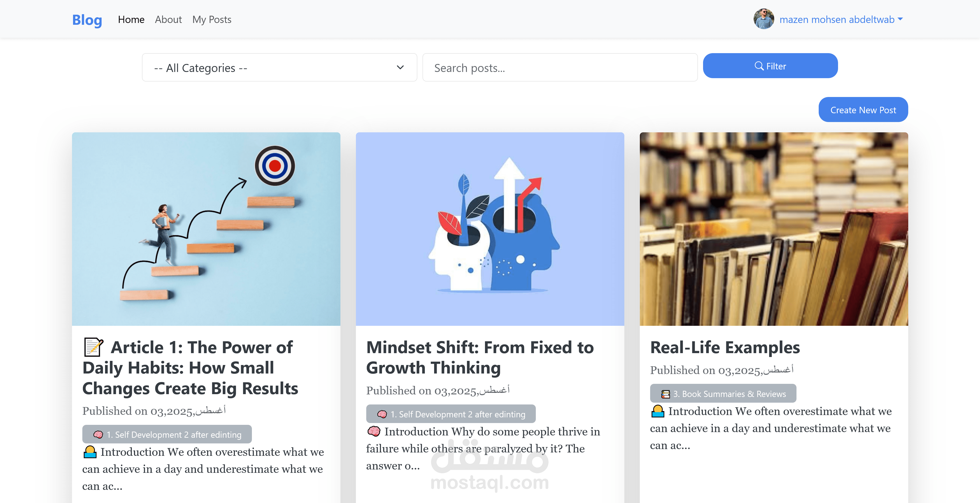Viewport: 980px width, 503px height.
Task: Open My Posts in the navbar
Action: (x=212, y=19)
